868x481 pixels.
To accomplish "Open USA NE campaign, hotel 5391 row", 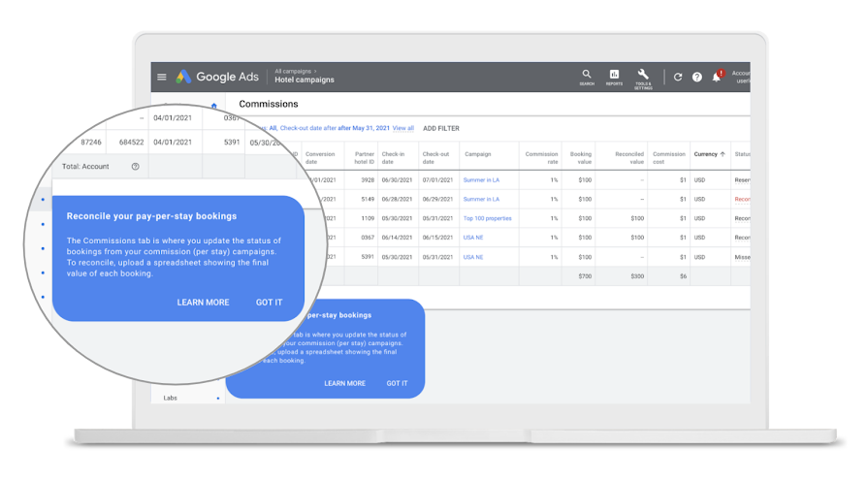I will (473, 257).
